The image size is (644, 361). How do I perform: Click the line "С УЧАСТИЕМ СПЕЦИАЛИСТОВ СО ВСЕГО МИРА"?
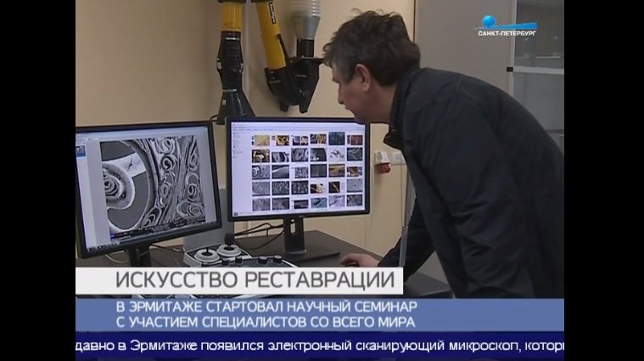coord(266,322)
